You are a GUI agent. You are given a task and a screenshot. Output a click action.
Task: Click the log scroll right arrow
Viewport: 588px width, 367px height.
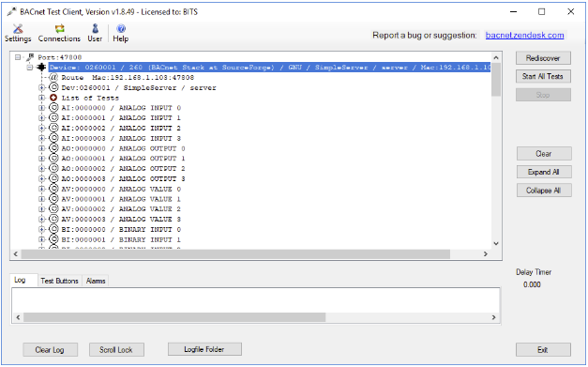pyautogui.click(x=494, y=317)
